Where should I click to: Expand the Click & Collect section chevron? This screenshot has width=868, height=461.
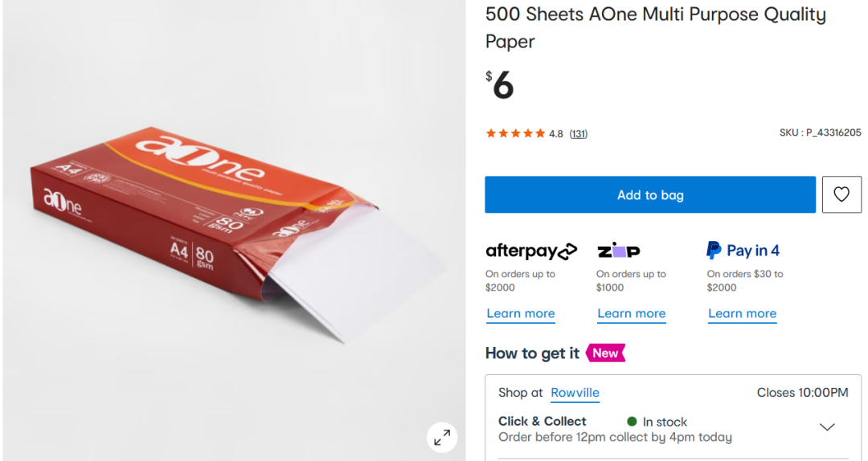pyautogui.click(x=827, y=426)
